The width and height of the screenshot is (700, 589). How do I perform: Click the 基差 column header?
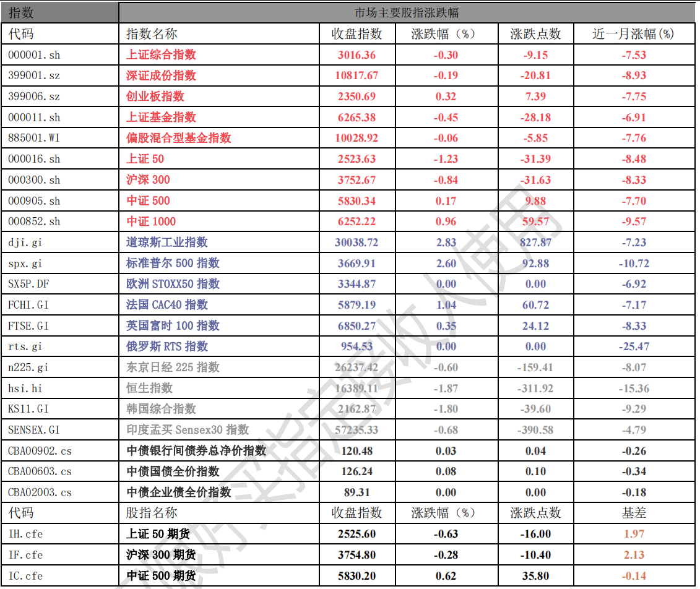tap(634, 513)
